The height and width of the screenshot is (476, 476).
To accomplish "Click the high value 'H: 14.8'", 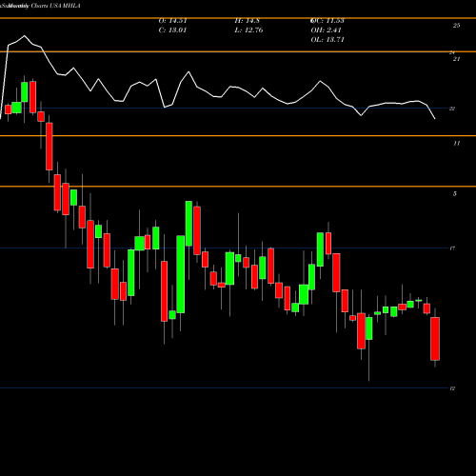I will (x=248, y=21).
